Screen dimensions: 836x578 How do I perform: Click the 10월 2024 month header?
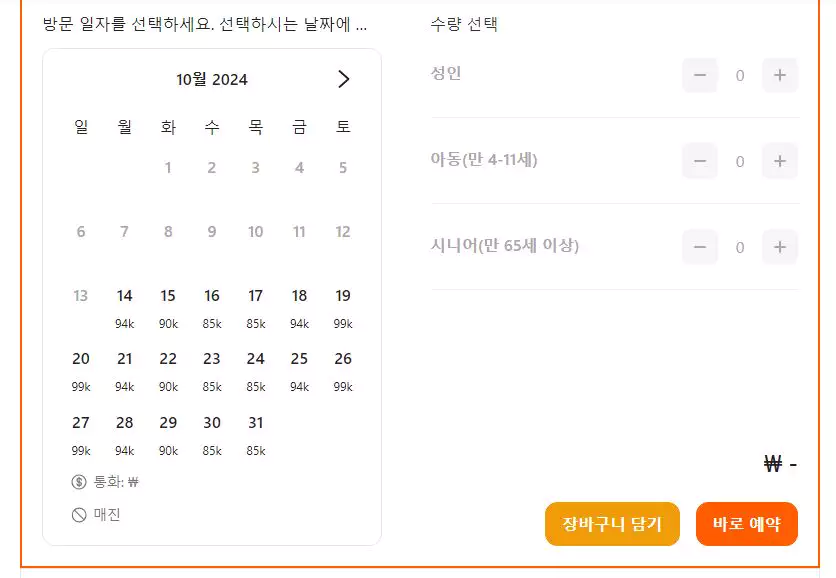212,79
